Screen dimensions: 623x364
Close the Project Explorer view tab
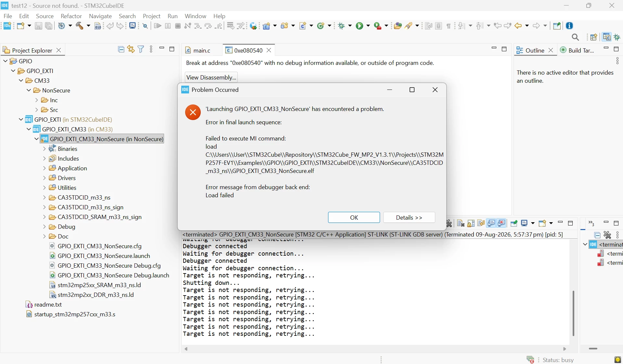tap(58, 50)
